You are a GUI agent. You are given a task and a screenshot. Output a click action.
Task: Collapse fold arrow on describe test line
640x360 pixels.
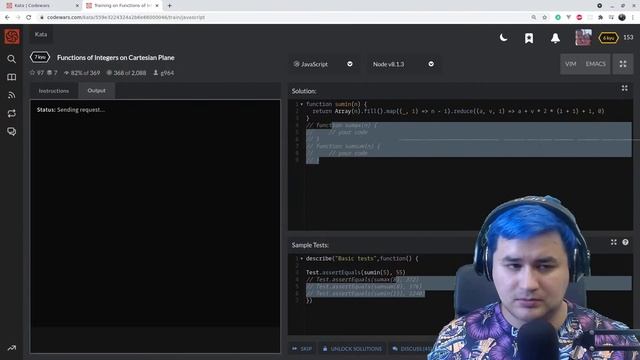click(x=302, y=258)
